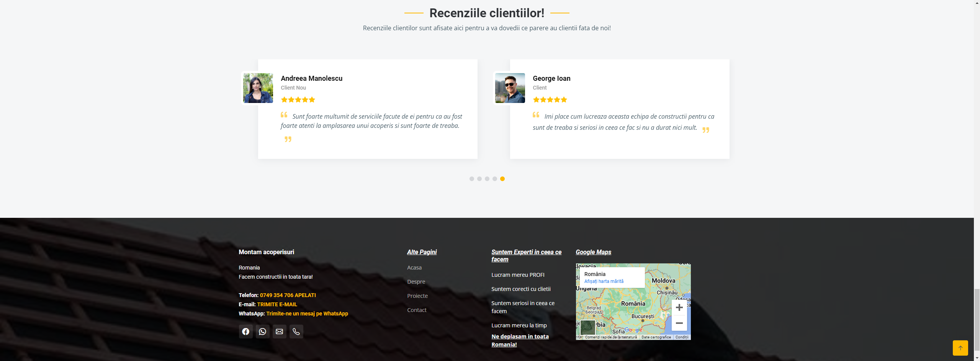Open the Facebook icon in footer
This screenshot has height=361, width=980.
point(245,332)
